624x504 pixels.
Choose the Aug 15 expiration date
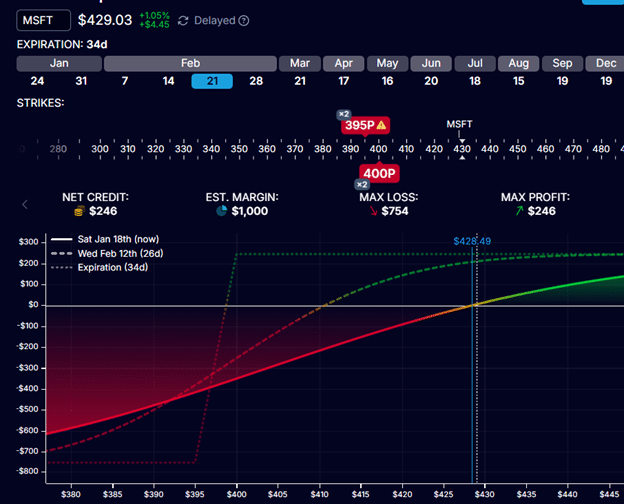pos(519,81)
